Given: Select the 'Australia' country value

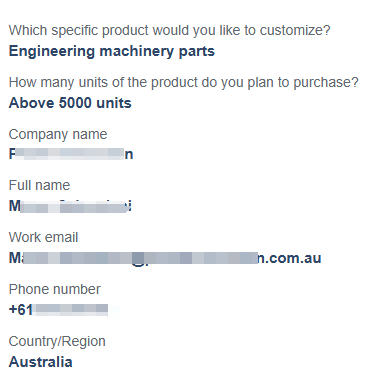Looking at the screenshot, I should 40,362.
